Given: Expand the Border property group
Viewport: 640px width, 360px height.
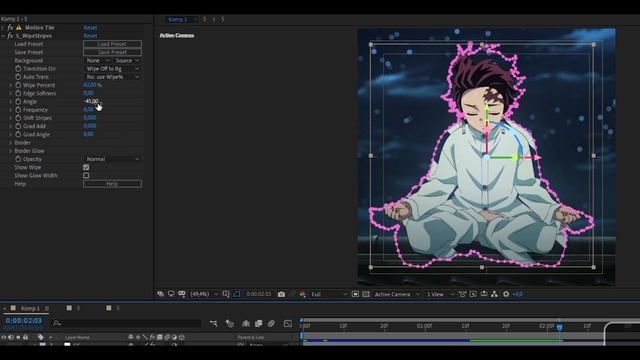Looking at the screenshot, I should tap(11, 142).
